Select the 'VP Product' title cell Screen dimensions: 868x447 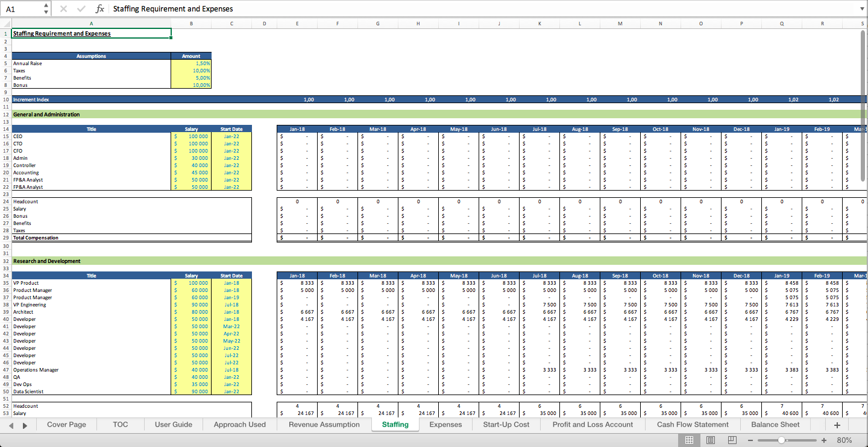91,283
